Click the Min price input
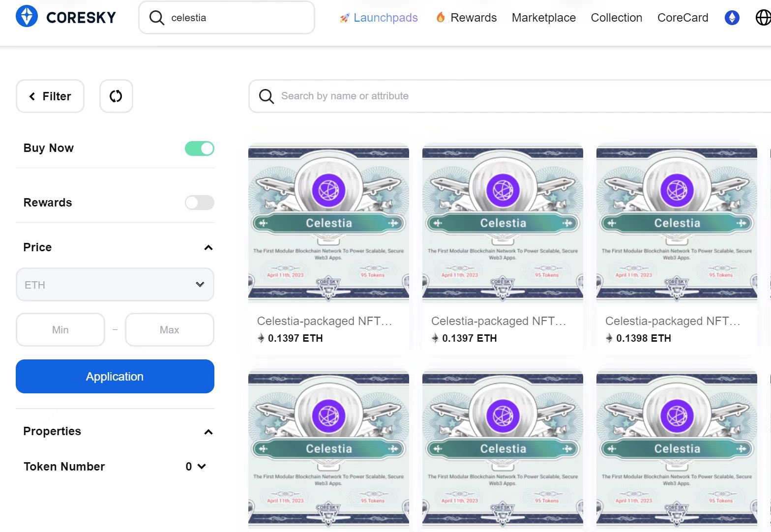The width and height of the screenshot is (771, 532). 60,330
